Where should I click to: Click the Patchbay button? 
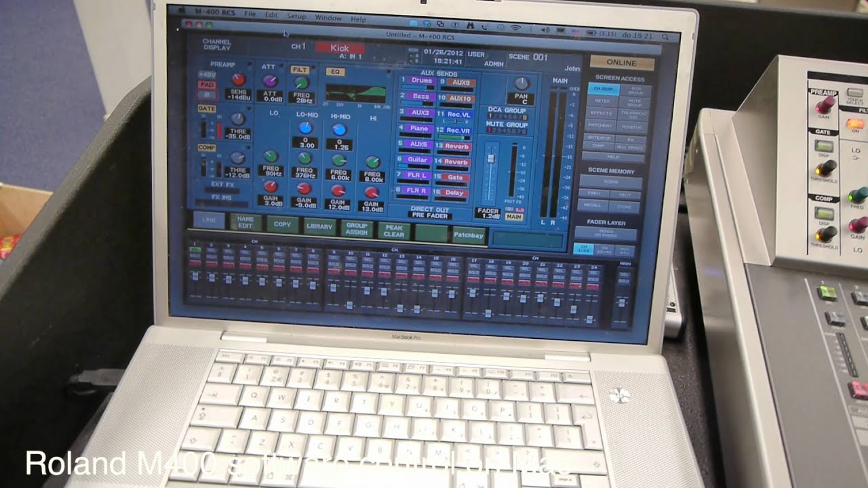click(x=469, y=235)
